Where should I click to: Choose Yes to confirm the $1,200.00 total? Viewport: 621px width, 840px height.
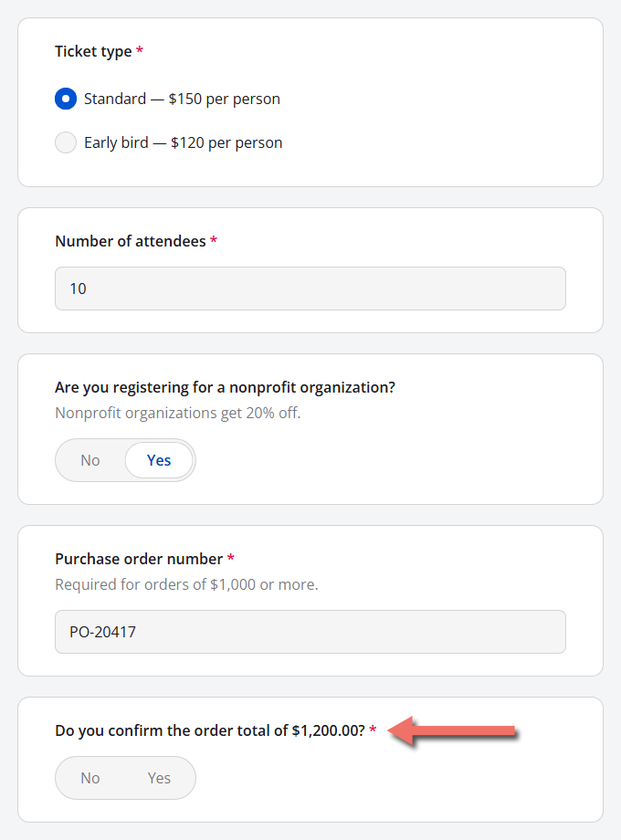pyautogui.click(x=159, y=778)
